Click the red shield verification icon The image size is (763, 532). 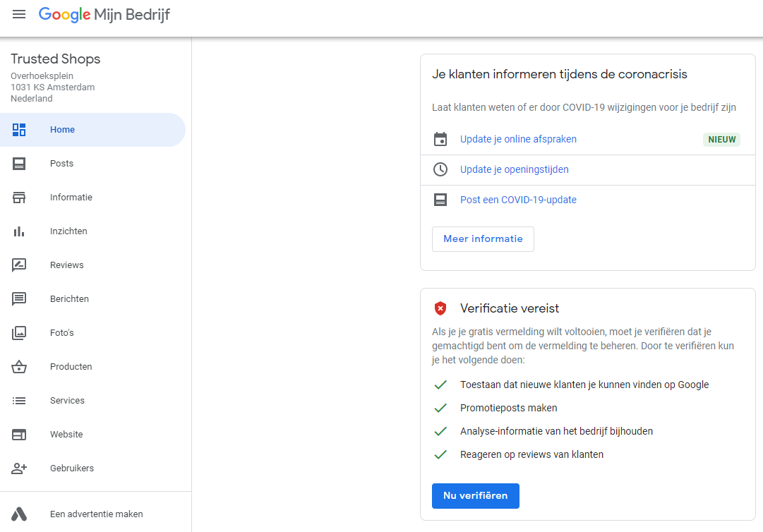pyautogui.click(x=440, y=308)
